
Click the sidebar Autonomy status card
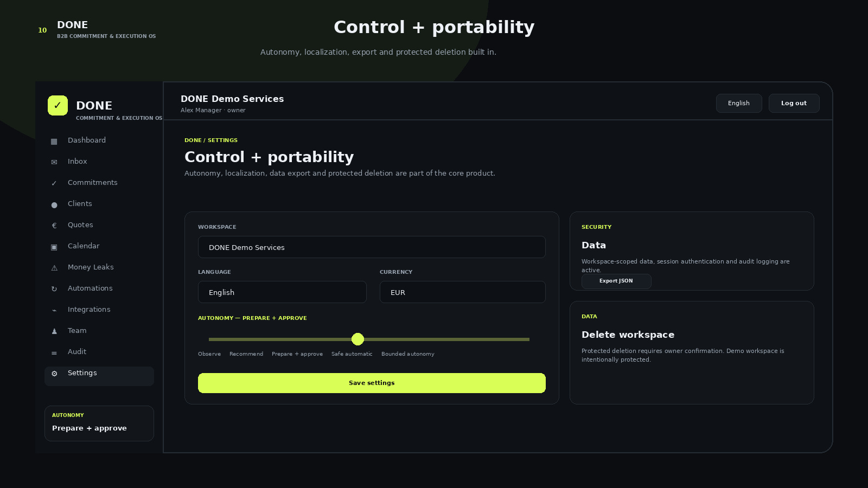tap(99, 423)
